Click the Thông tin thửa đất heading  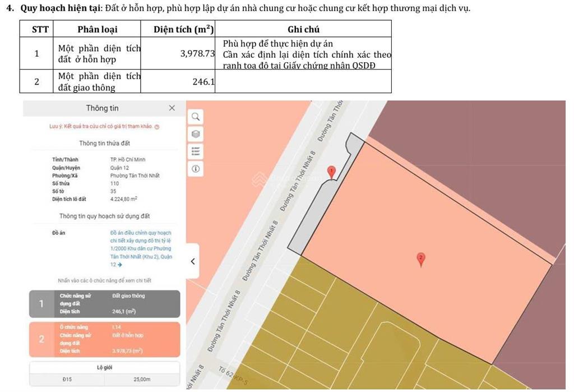pos(104,143)
